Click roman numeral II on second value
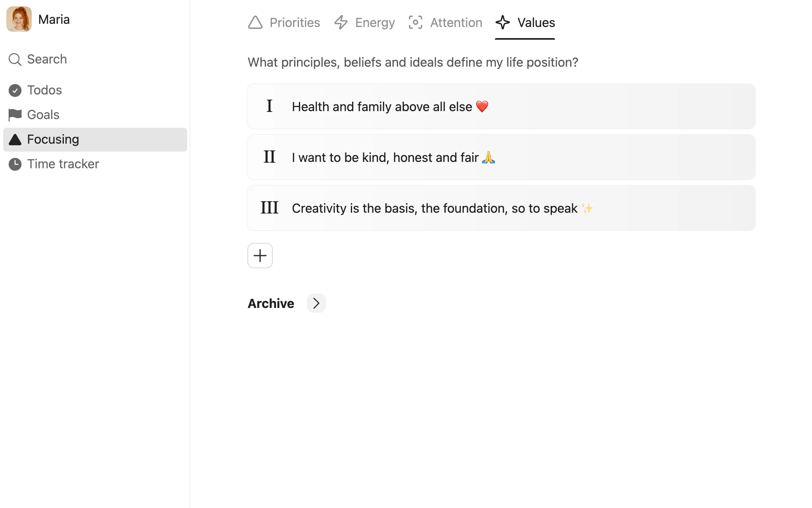This screenshot has width=812, height=508. point(269,157)
